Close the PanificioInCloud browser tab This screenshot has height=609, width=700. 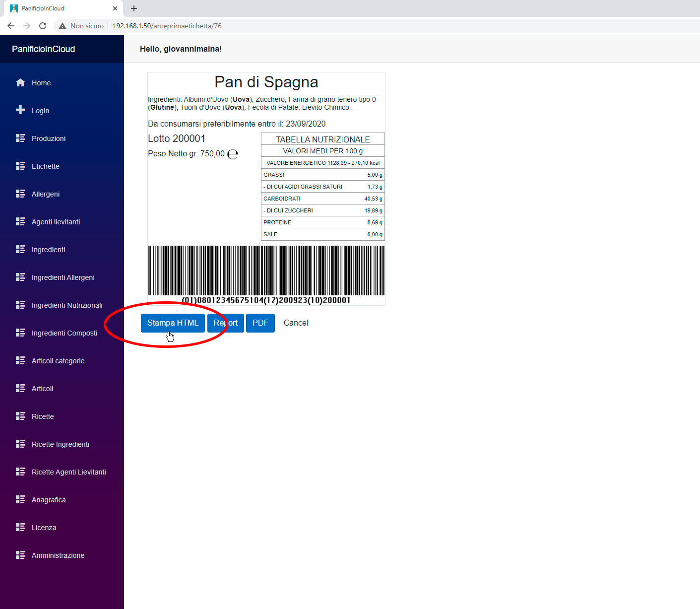pos(115,8)
